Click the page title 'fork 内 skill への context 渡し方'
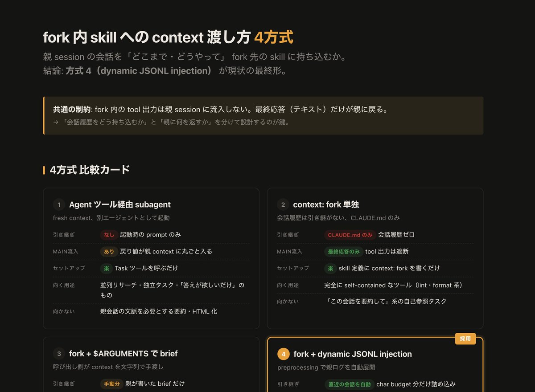 pyautogui.click(x=147, y=37)
